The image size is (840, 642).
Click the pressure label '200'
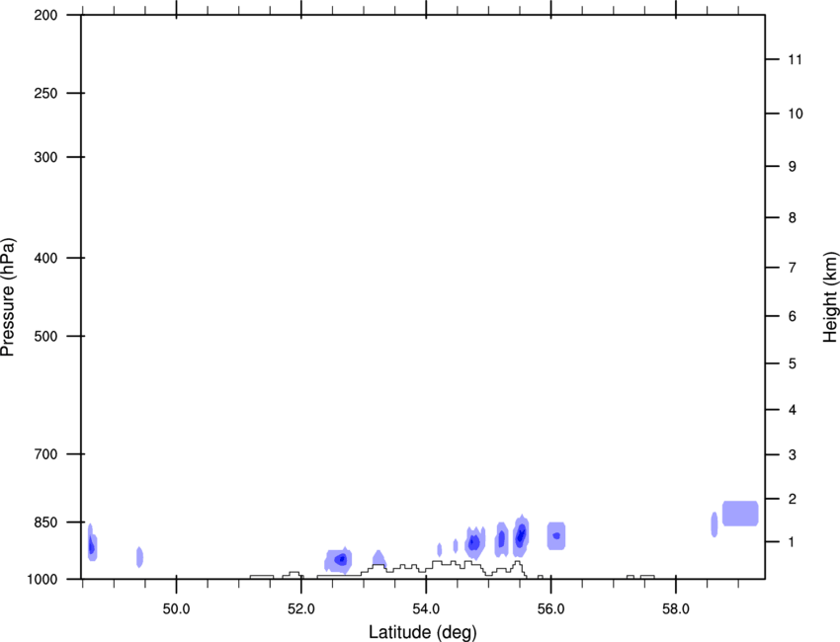(x=45, y=15)
